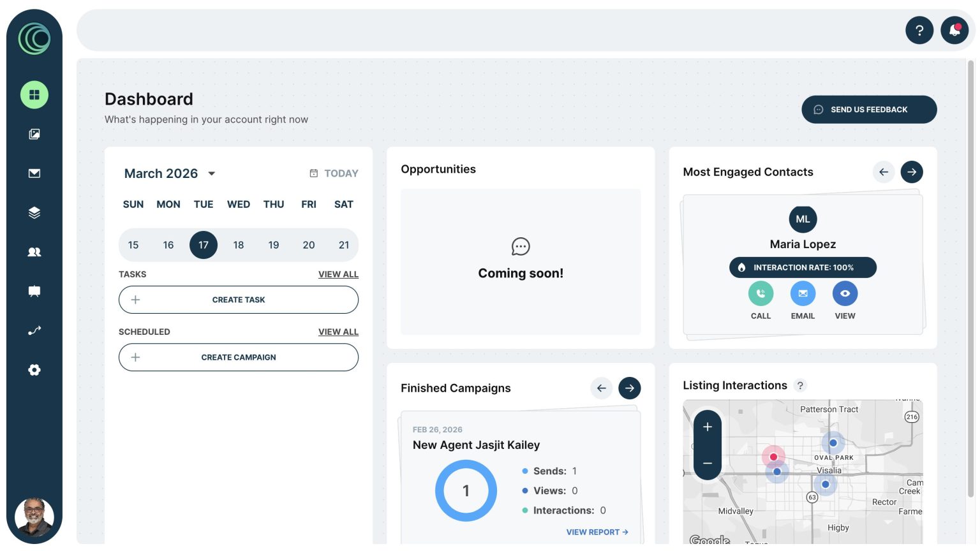Open the analytics journey icon in the sidebar
The width and height of the screenshot is (980, 551).
pyautogui.click(x=34, y=330)
